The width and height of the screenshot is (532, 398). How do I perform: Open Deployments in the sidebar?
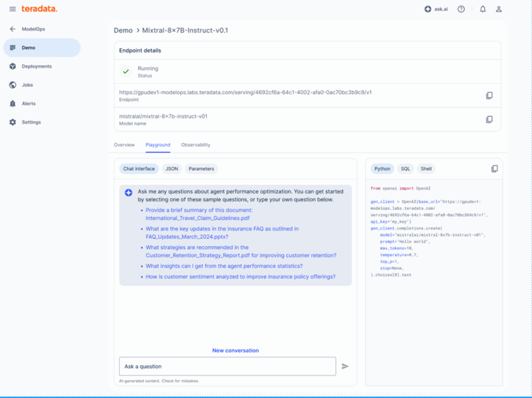coord(36,66)
